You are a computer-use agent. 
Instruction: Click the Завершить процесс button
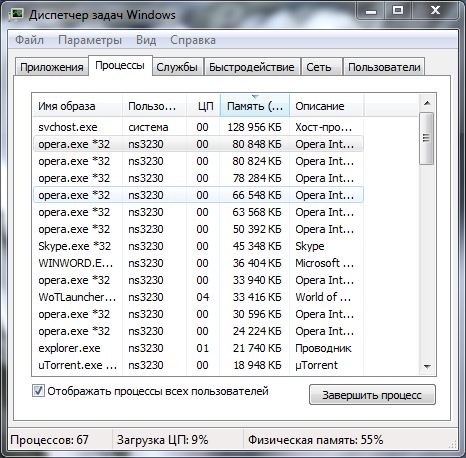coord(372,395)
